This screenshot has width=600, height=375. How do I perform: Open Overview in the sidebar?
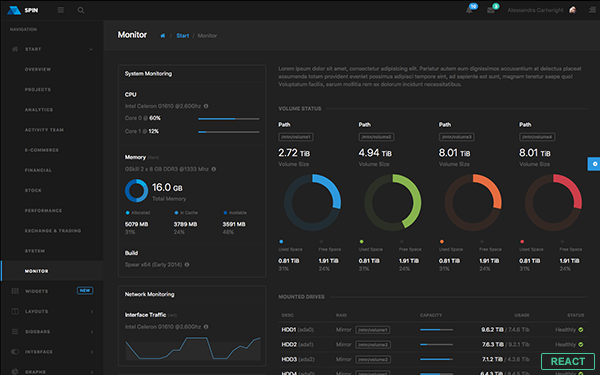coord(38,69)
